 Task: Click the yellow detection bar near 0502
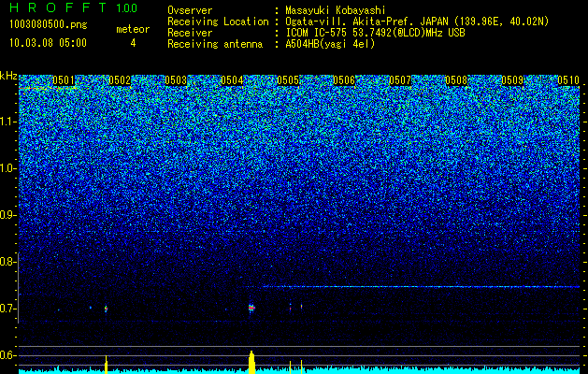[x=107, y=365]
